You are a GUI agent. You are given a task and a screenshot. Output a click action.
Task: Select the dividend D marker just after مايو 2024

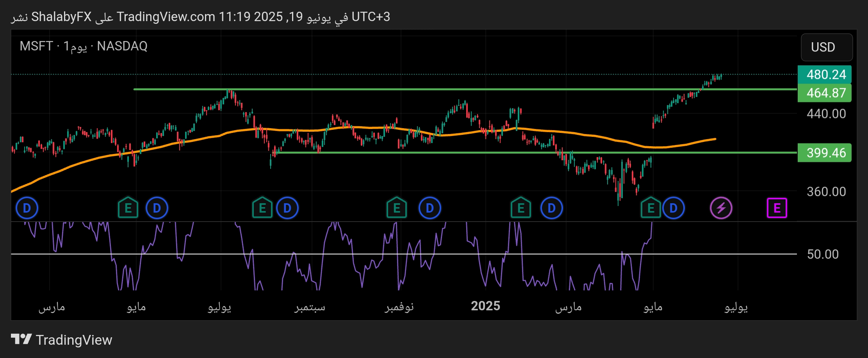(157, 208)
